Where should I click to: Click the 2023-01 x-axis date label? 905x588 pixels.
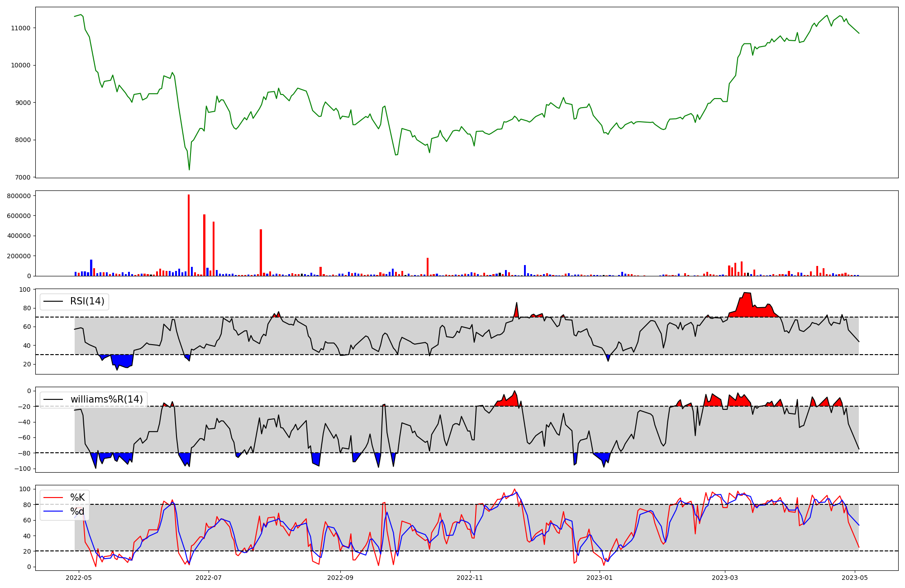click(x=599, y=578)
